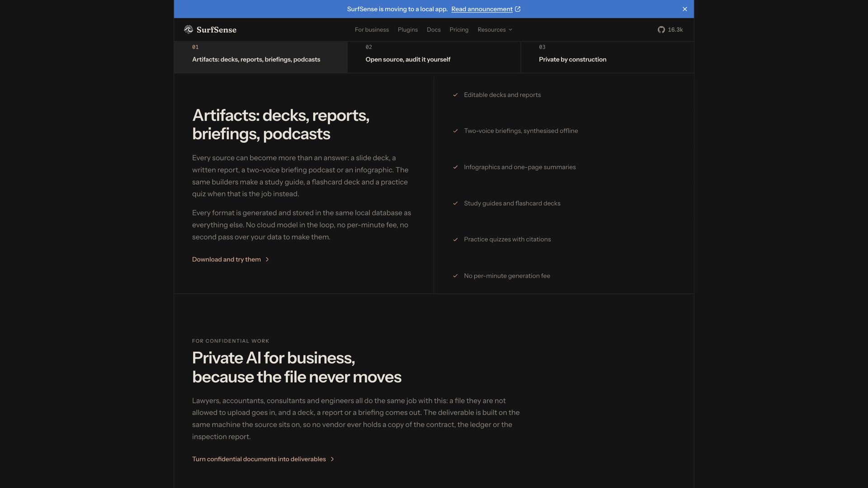Open the Docs page
This screenshot has width=868, height=488.
(x=434, y=30)
